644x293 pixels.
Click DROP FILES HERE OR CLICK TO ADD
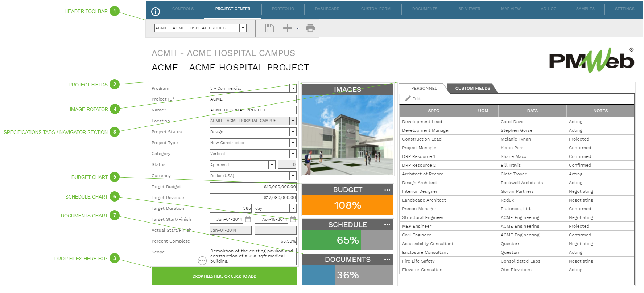[224, 276]
